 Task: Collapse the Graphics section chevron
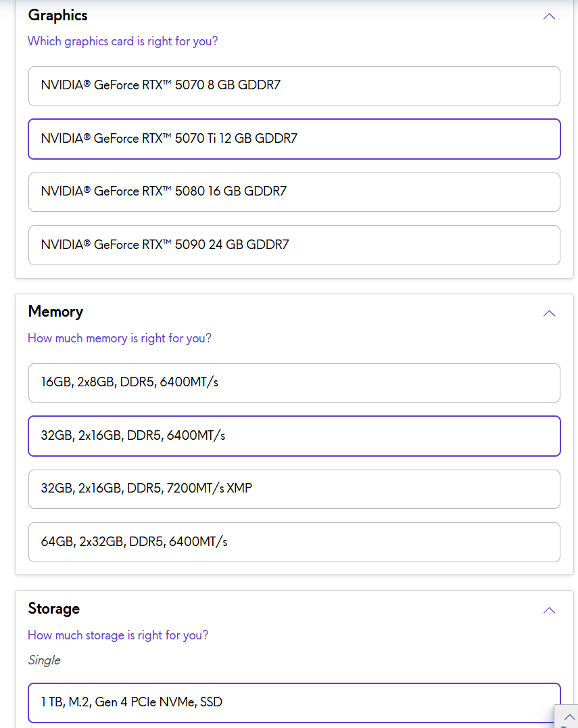pos(549,16)
